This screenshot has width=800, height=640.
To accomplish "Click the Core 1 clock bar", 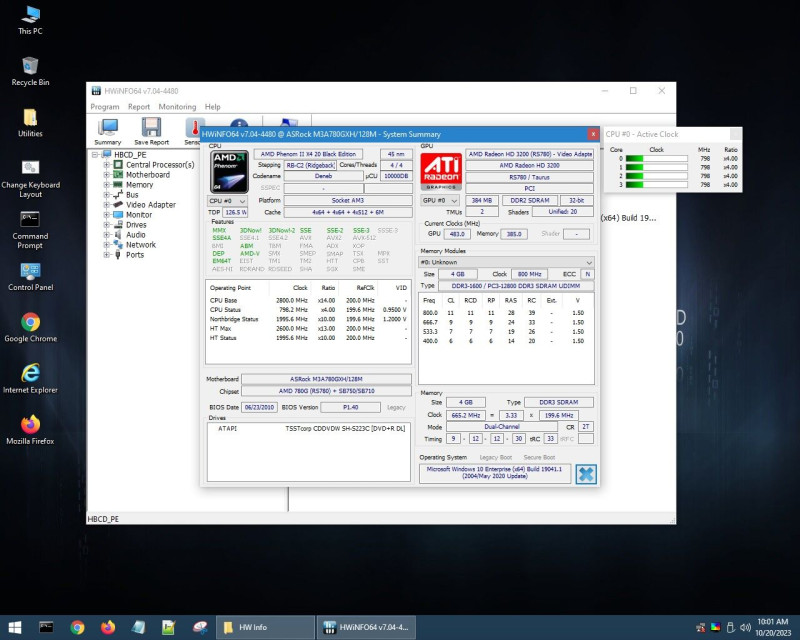I will 656,167.
